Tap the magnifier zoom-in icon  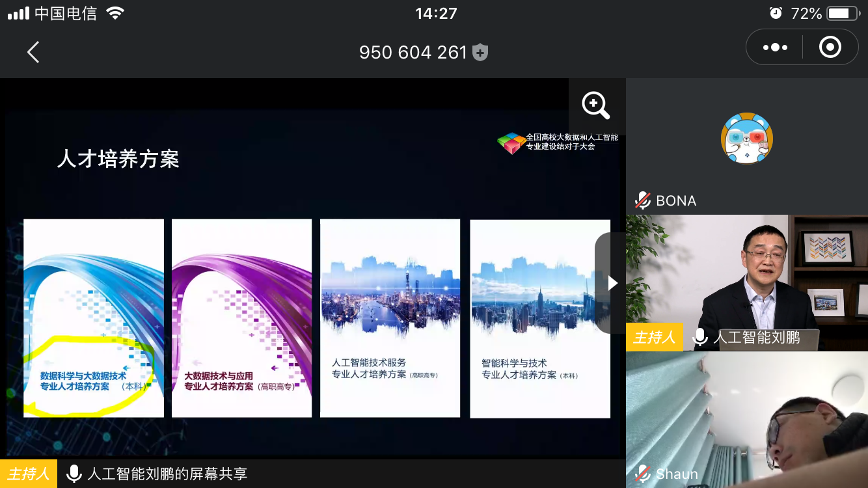595,105
